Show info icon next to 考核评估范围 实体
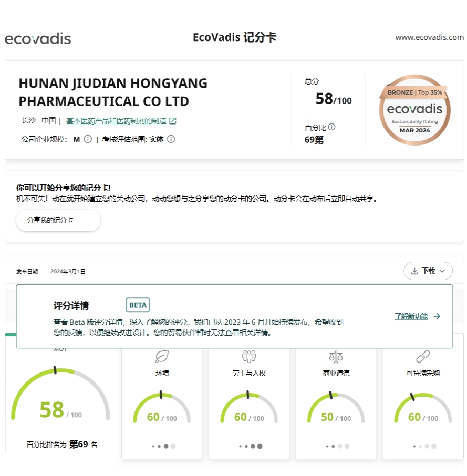Image resolution: width=467 pixels, height=476 pixels. pos(171,139)
